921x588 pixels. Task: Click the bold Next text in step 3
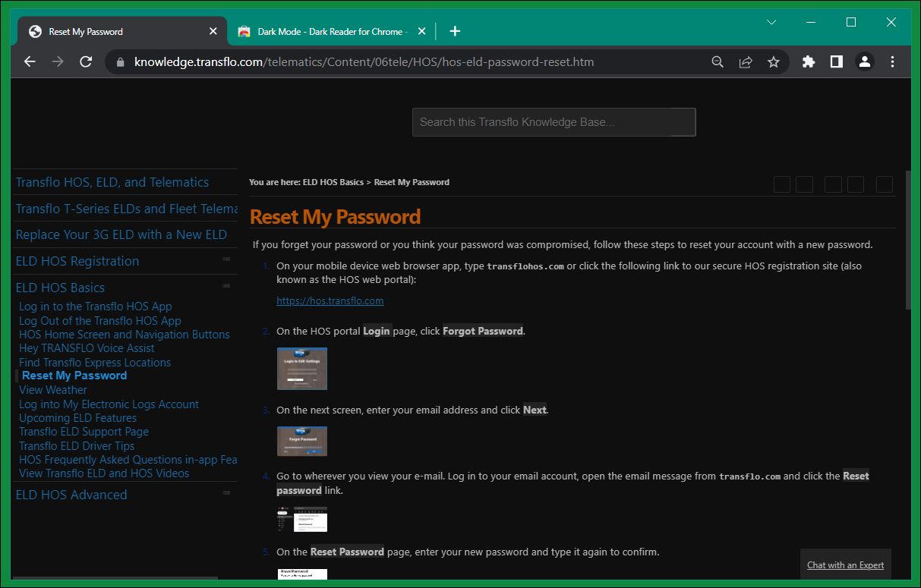(x=535, y=410)
